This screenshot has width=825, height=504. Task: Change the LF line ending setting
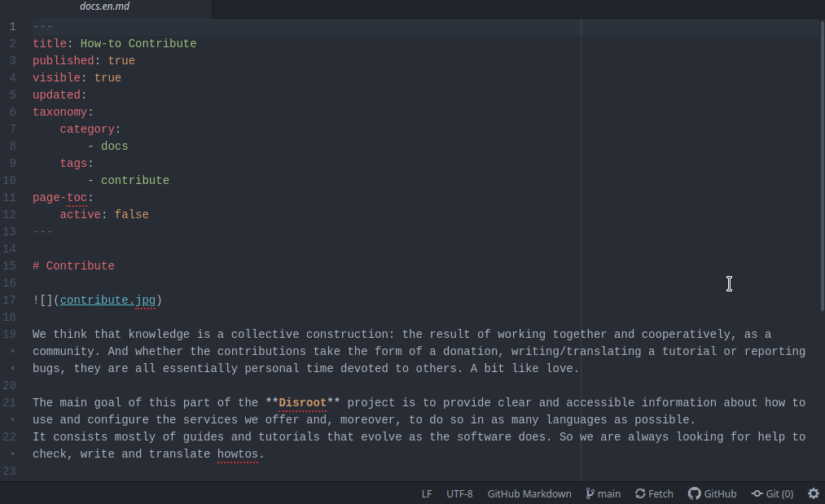click(427, 493)
